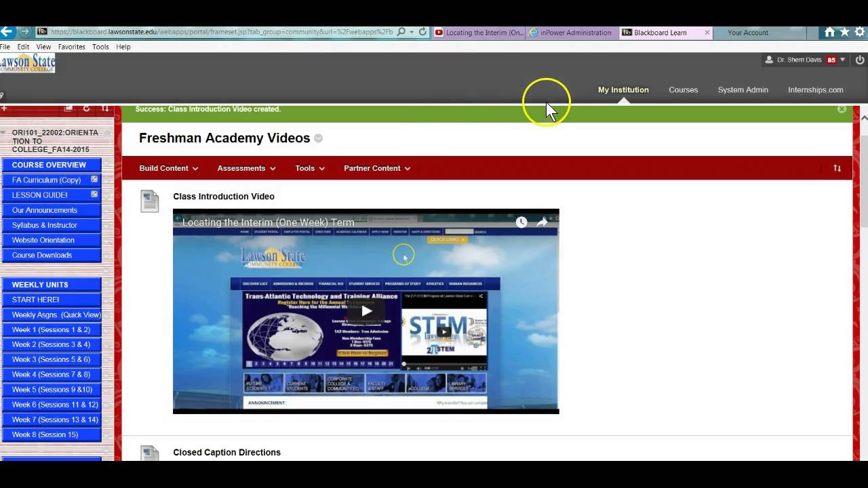
Task: Open the My Institution tab
Action: (x=623, y=89)
